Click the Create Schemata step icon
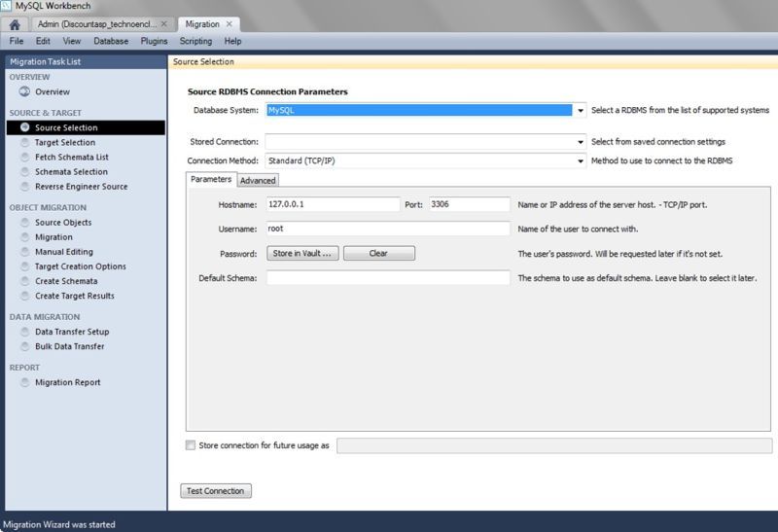The height and width of the screenshot is (532, 778). (24, 281)
